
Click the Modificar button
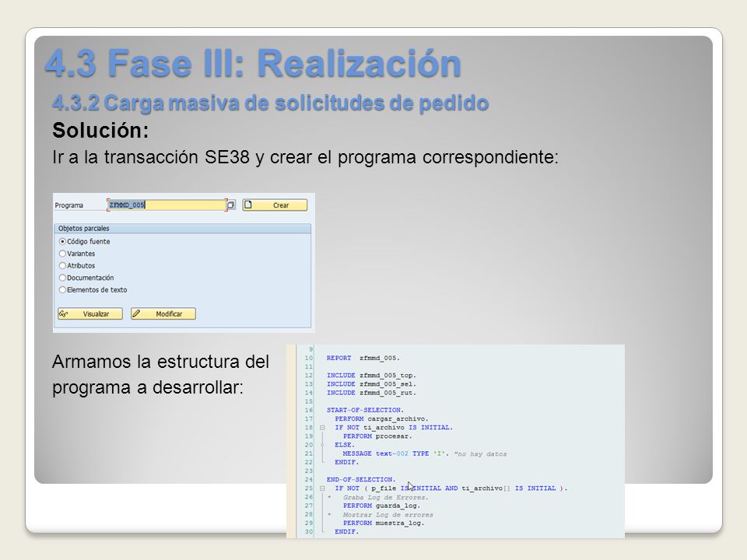click(x=163, y=313)
